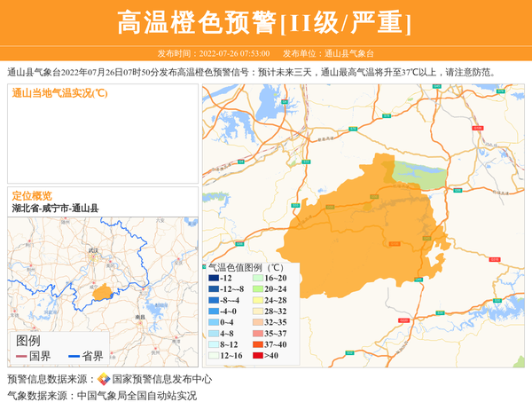The width and height of the screenshot is (532, 418).
Task: Click the 国家预警信息发布中心 logo icon
Action: click(x=104, y=379)
